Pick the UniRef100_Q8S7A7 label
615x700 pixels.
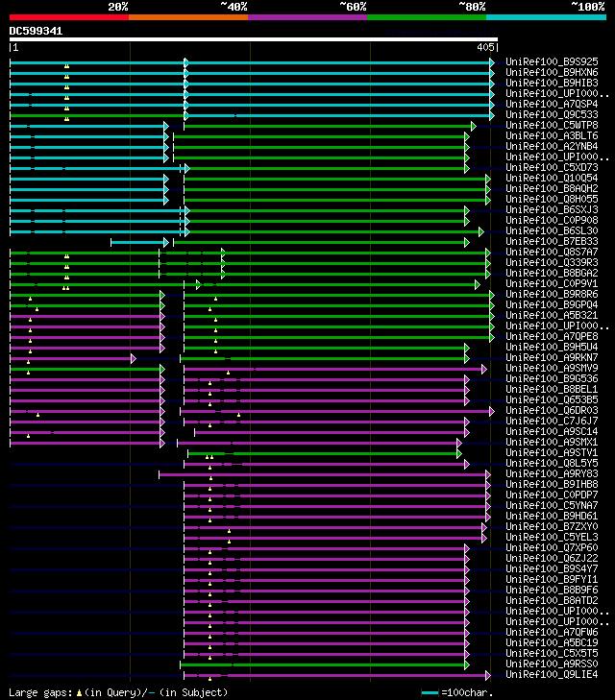point(552,253)
